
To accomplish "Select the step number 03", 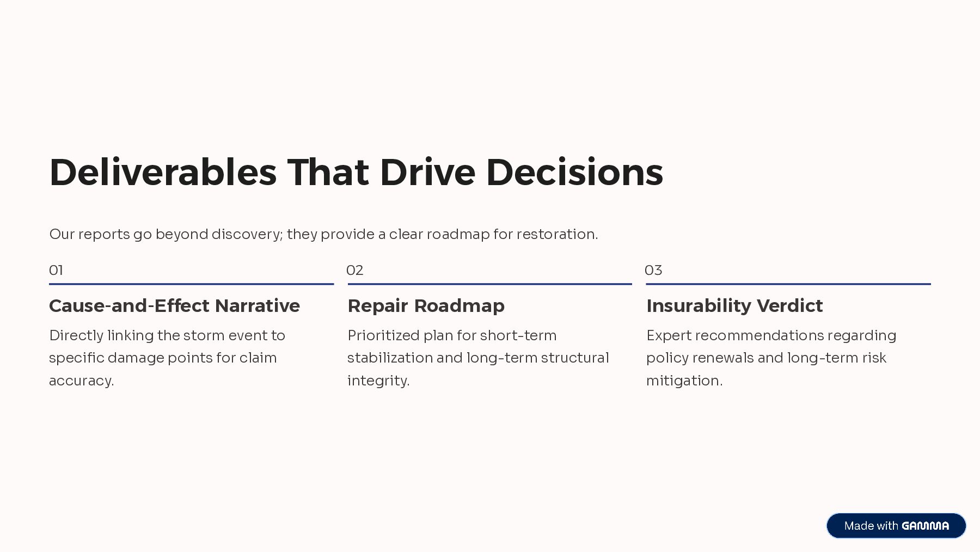I will 653,271.
